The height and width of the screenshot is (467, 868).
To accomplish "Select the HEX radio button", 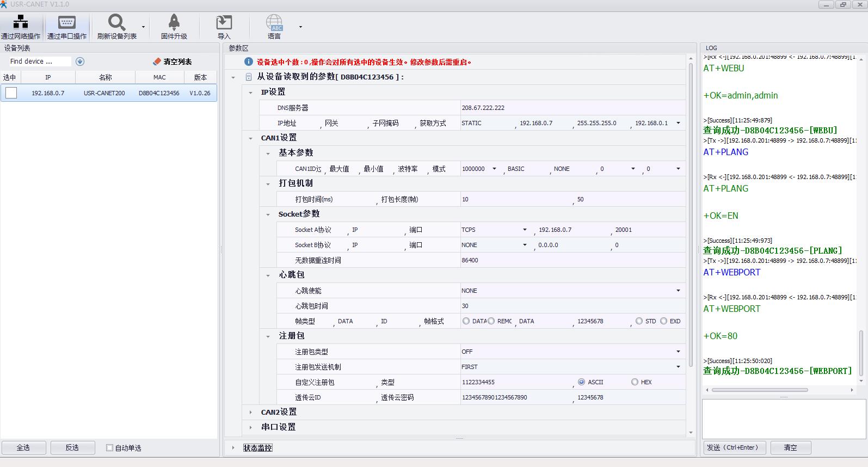I will [x=635, y=382].
